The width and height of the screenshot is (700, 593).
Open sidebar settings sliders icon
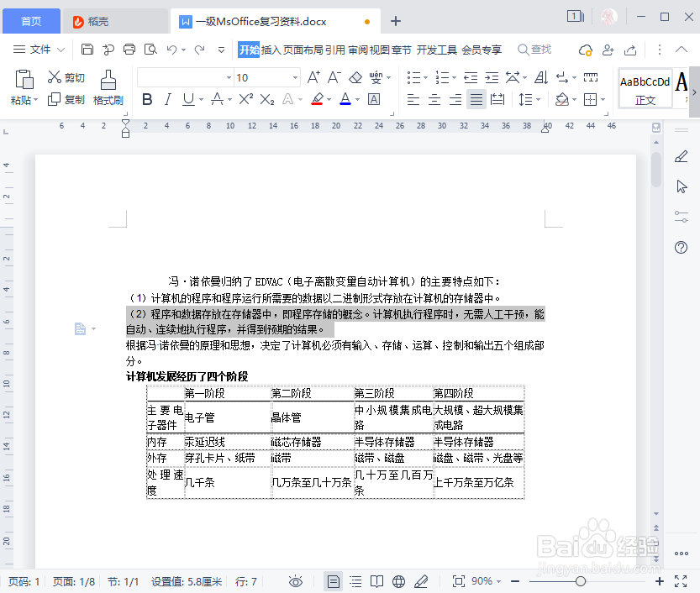[x=682, y=217]
